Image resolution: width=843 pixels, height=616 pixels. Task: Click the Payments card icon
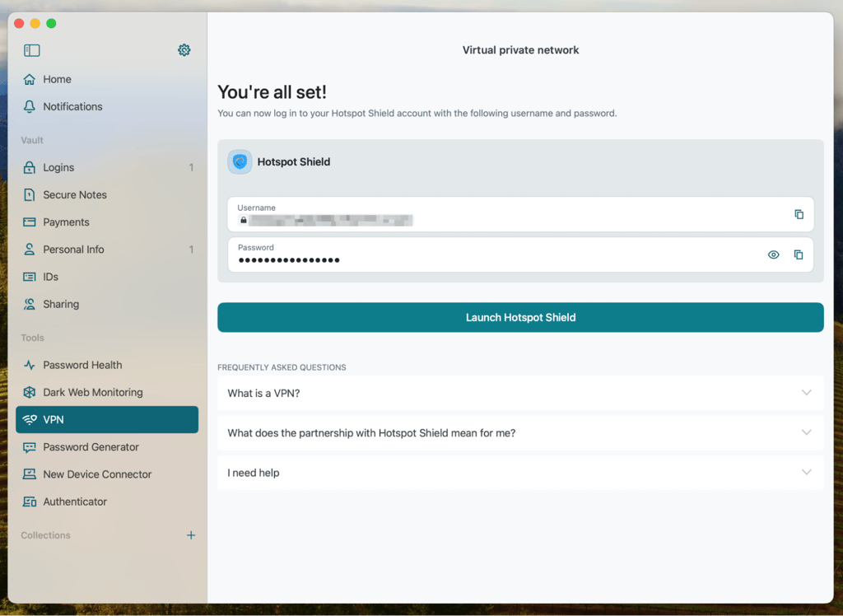click(x=29, y=222)
